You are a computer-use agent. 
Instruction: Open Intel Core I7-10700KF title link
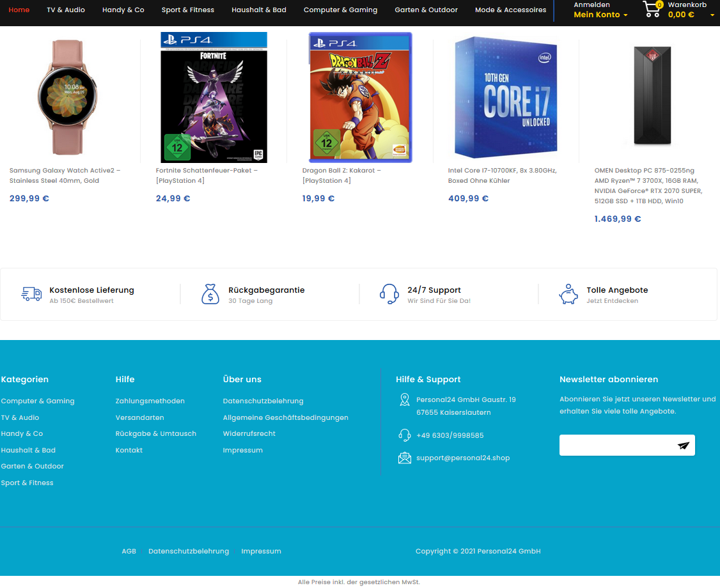(x=503, y=175)
